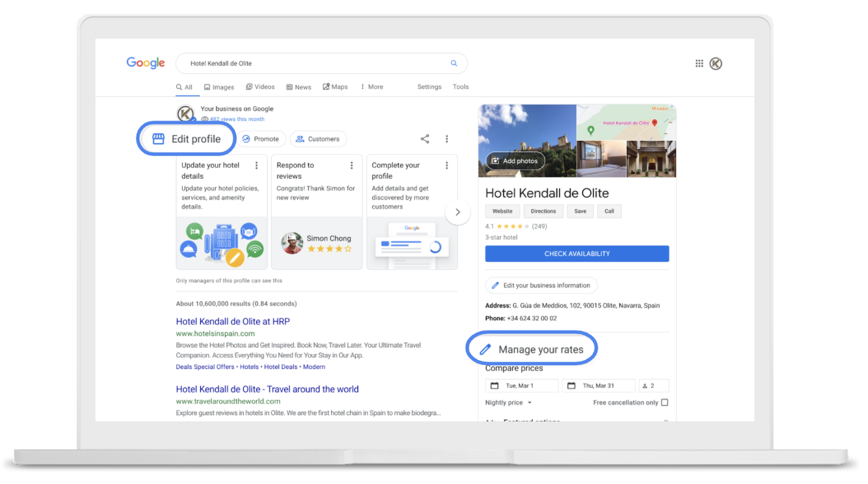Open the Promote button
868x484 pixels.
[261, 139]
